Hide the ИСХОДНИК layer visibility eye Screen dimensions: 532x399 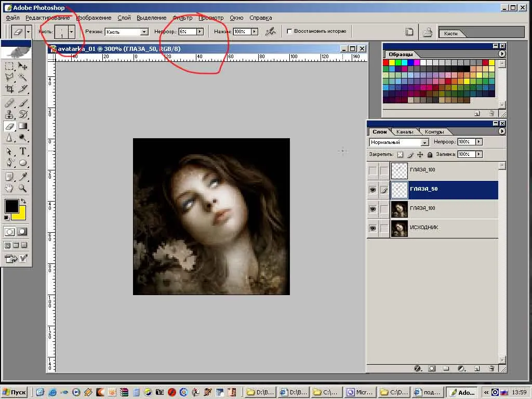coord(373,228)
